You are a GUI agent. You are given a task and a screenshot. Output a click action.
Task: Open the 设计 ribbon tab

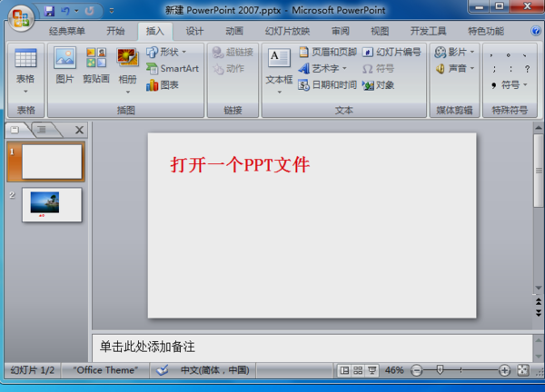[194, 30]
